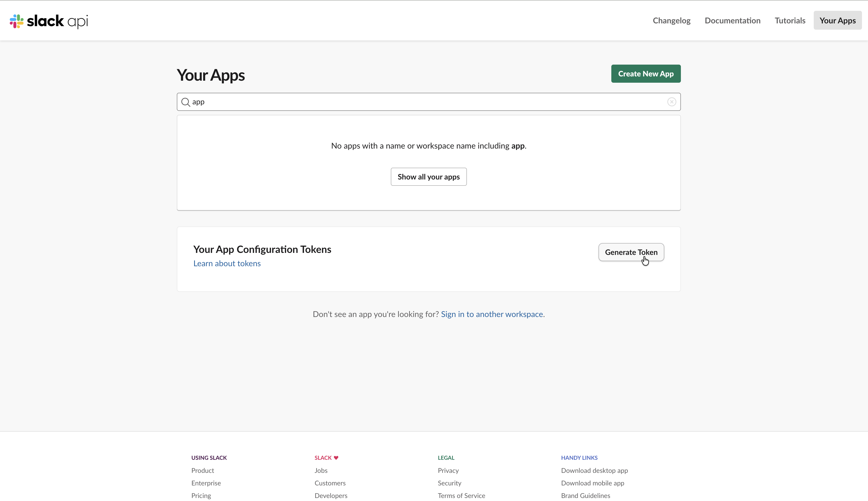Click Show all your apps button
Viewport: 868px width, 501px height.
point(428,177)
